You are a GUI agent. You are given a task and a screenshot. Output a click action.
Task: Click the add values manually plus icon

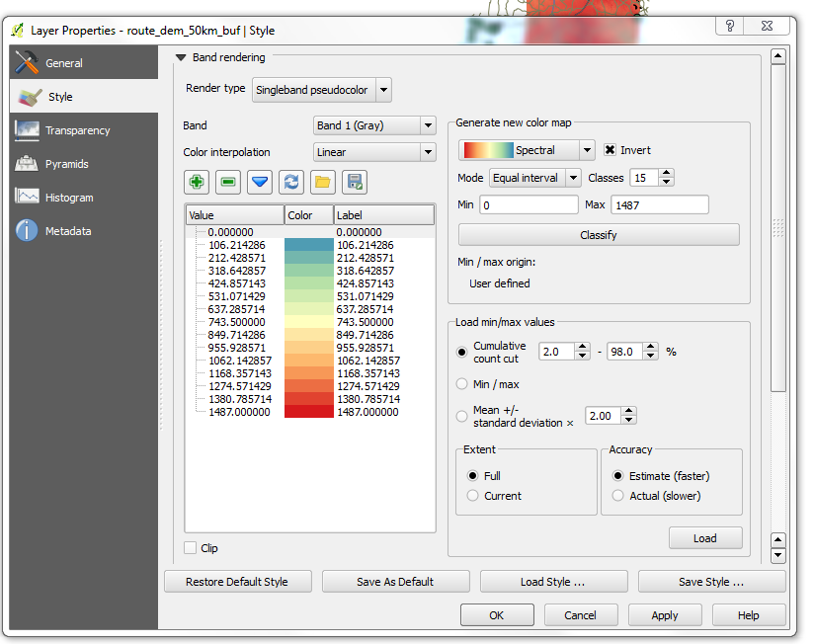[x=197, y=182]
